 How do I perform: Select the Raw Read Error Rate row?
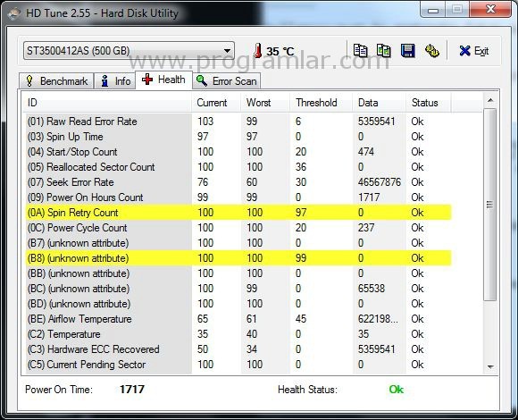pyautogui.click(x=238, y=122)
